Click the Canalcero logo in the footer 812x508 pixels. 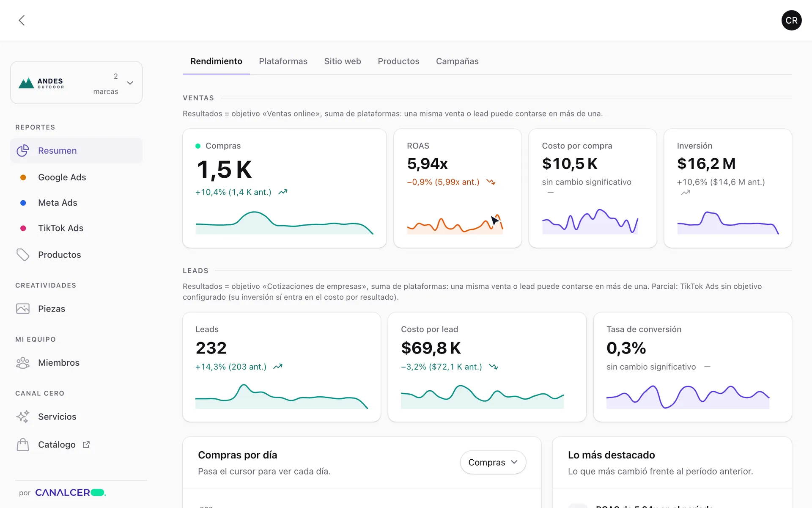71,492
